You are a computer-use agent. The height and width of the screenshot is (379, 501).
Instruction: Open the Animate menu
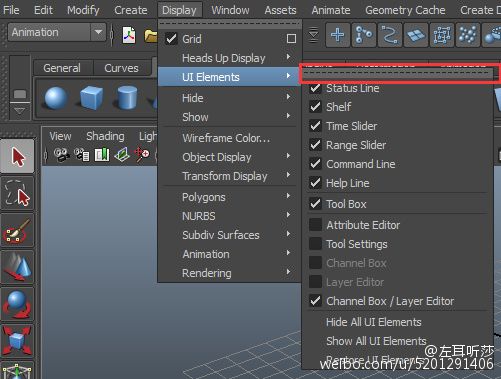[x=331, y=10]
